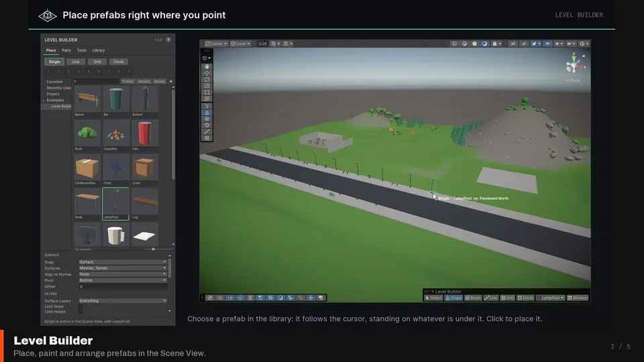Open Align to Normal dropdown
This screenshot has width=644, height=362.
(x=123, y=274)
